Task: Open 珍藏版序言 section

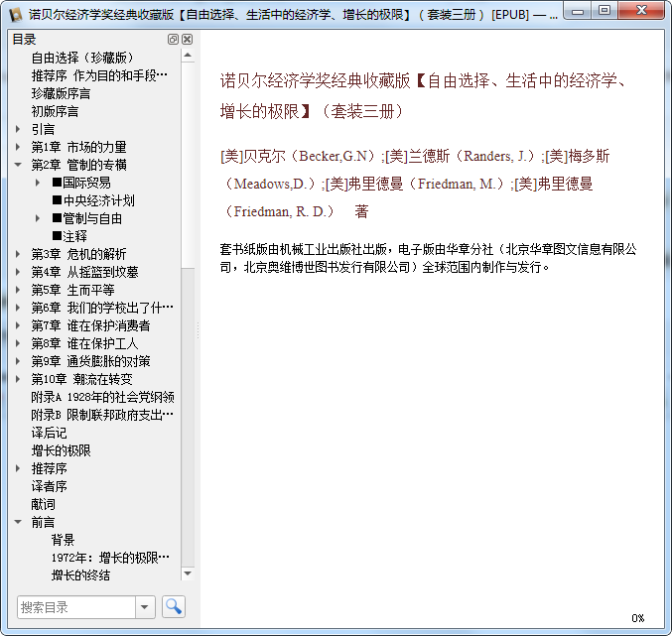Action: [61, 93]
